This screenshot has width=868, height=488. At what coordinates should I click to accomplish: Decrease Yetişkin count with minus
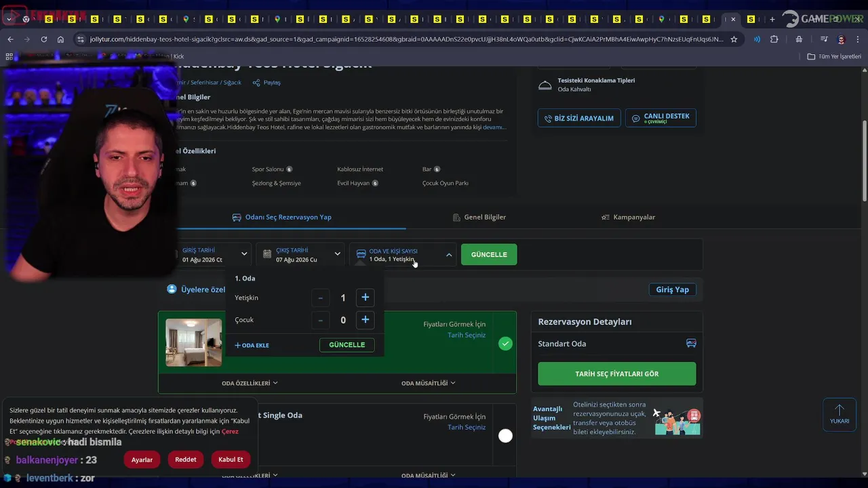click(x=321, y=298)
